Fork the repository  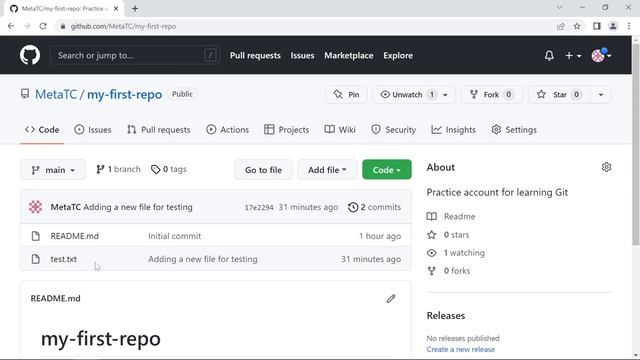click(491, 95)
